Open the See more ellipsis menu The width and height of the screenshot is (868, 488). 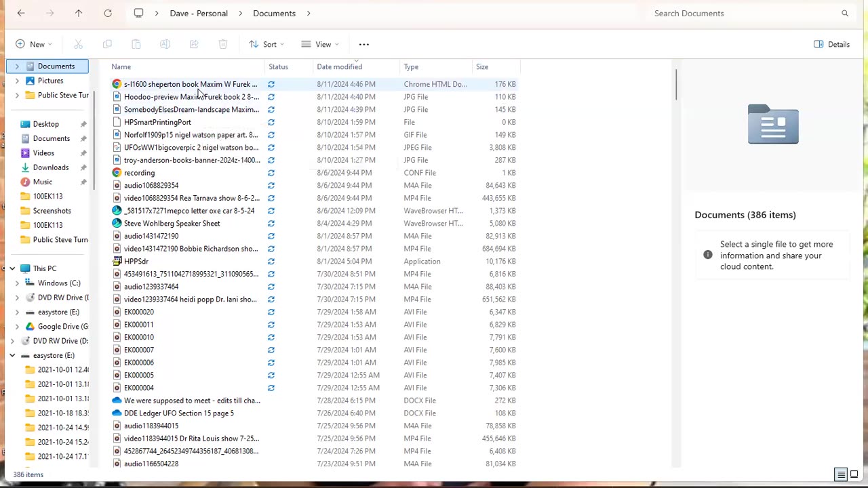[364, 44]
